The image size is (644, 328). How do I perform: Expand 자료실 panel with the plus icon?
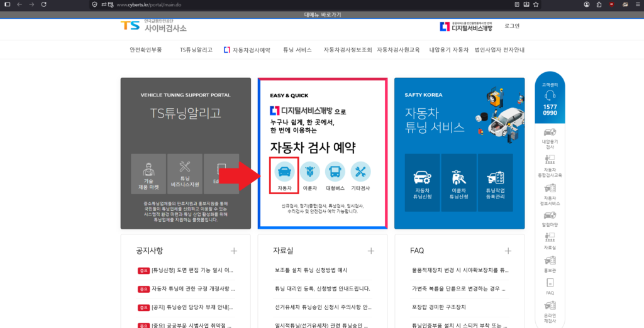tap(371, 251)
